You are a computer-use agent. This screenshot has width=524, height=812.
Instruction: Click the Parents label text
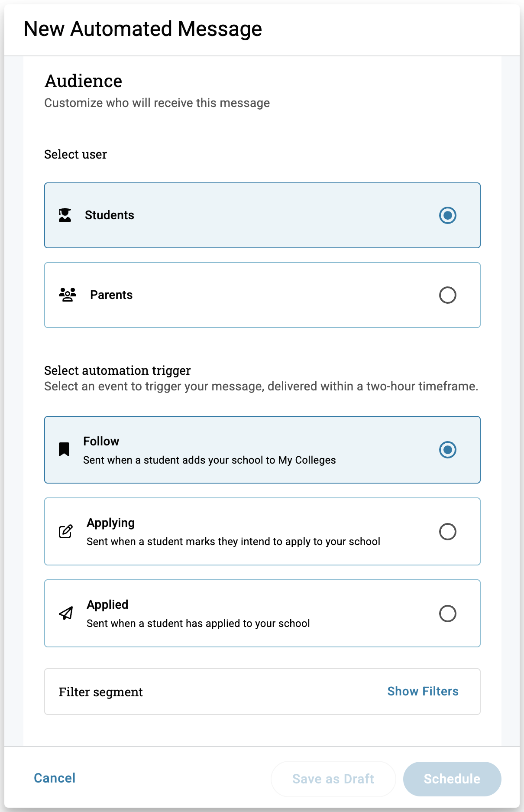111,295
